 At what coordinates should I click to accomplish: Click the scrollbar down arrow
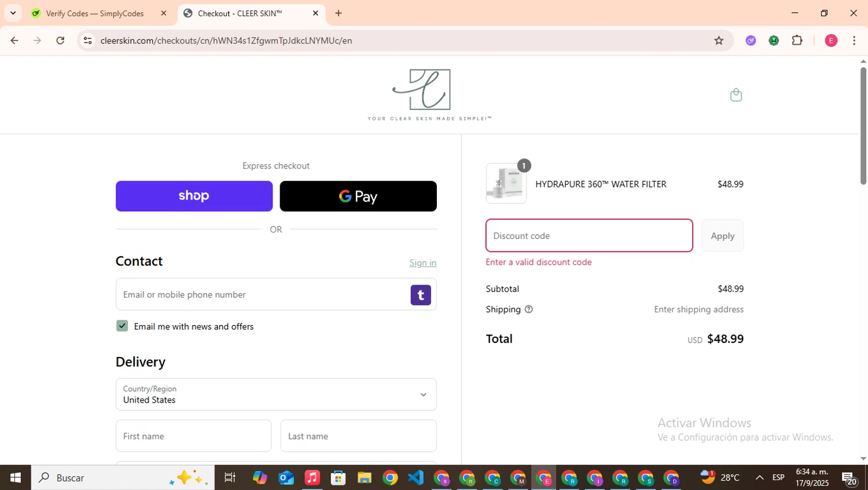click(863, 459)
